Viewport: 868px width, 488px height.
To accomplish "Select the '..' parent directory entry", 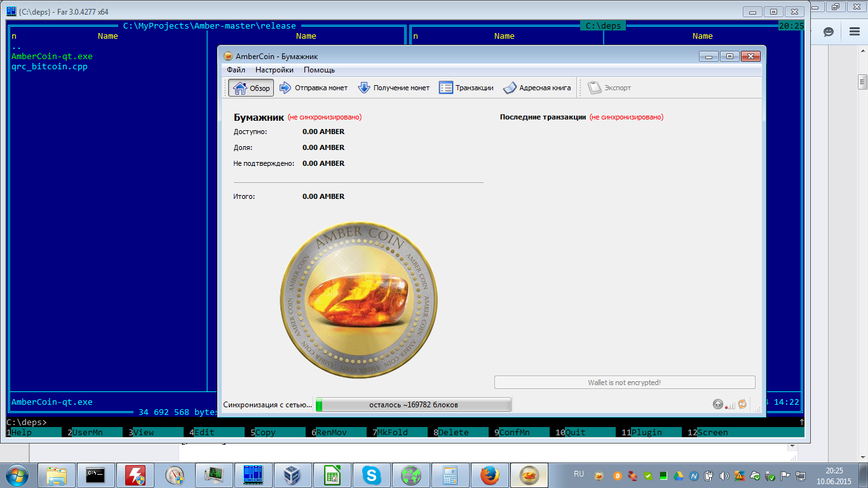I will [17, 46].
